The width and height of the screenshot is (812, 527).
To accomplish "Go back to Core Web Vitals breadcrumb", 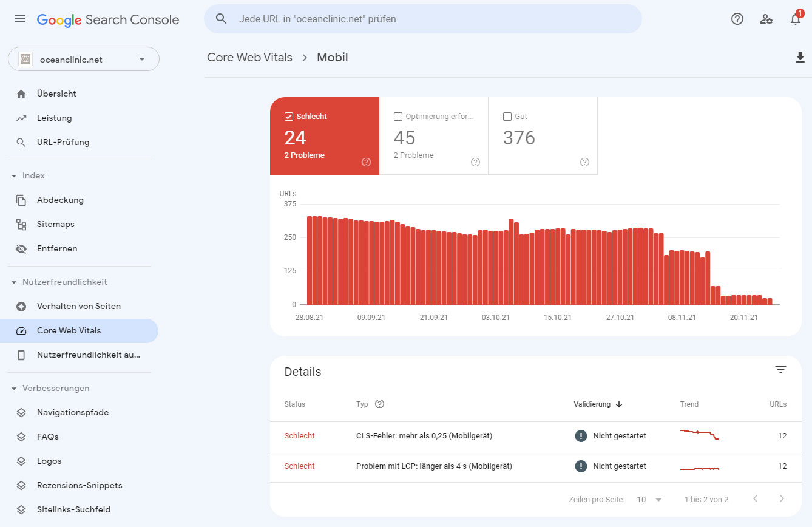I will 249,58.
